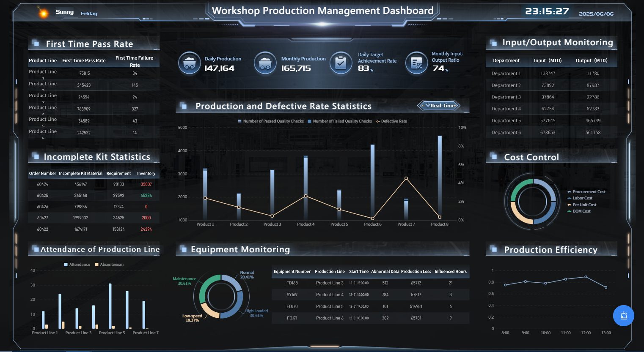Click the Output (MTD) column header
644x352 pixels.
pos(591,61)
